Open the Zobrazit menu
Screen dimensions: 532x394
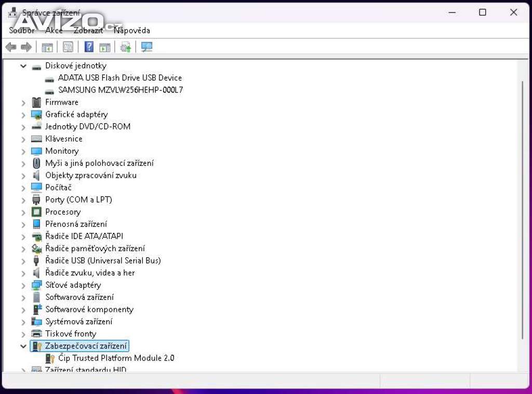[x=88, y=30]
